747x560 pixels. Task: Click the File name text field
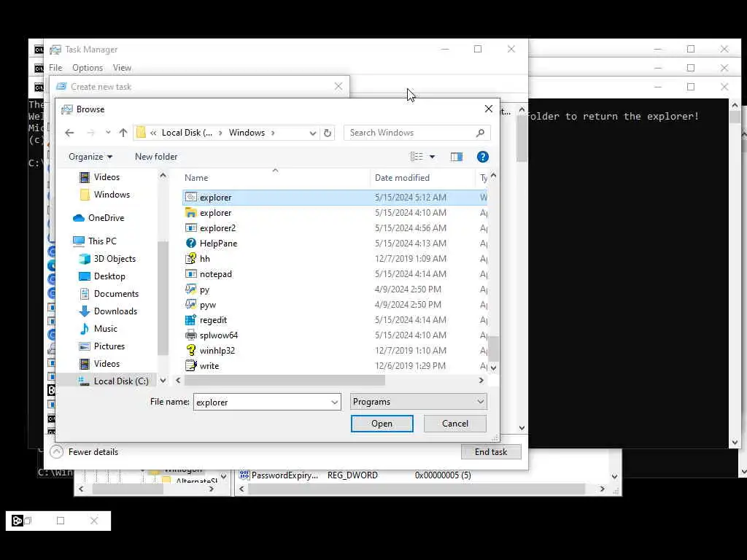(262, 402)
